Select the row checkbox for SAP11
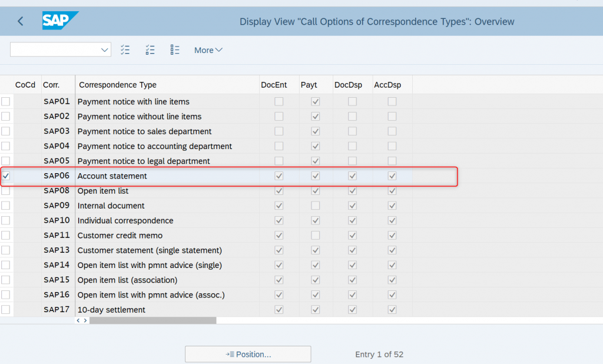Viewport: 603px width, 364px height. pyautogui.click(x=6, y=235)
